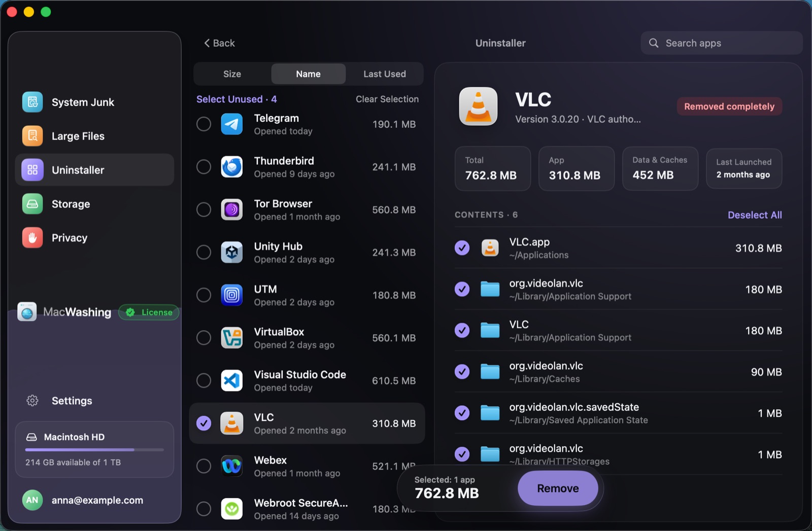Click the UTM app icon

[x=232, y=295]
